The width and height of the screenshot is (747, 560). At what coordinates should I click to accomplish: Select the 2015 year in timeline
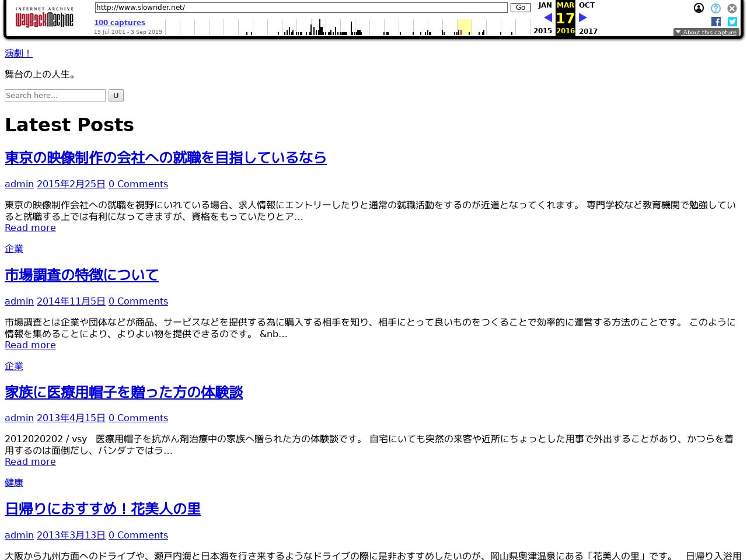pyautogui.click(x=543, y=31)
